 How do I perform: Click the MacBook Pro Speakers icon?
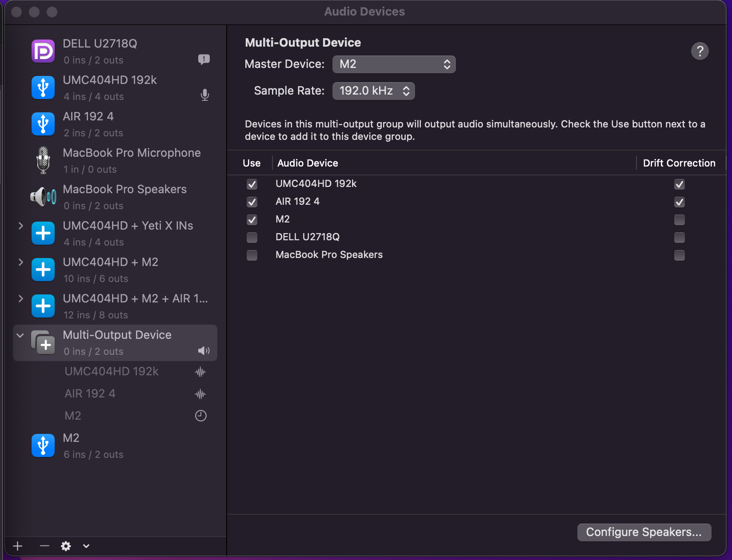coord(43,197)
